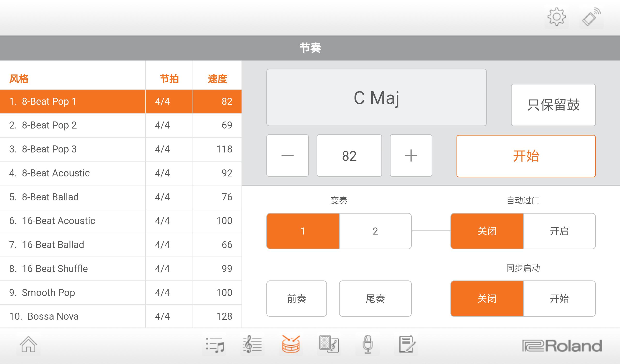Turn auto fill on with 开启

(x=559, y=231)
